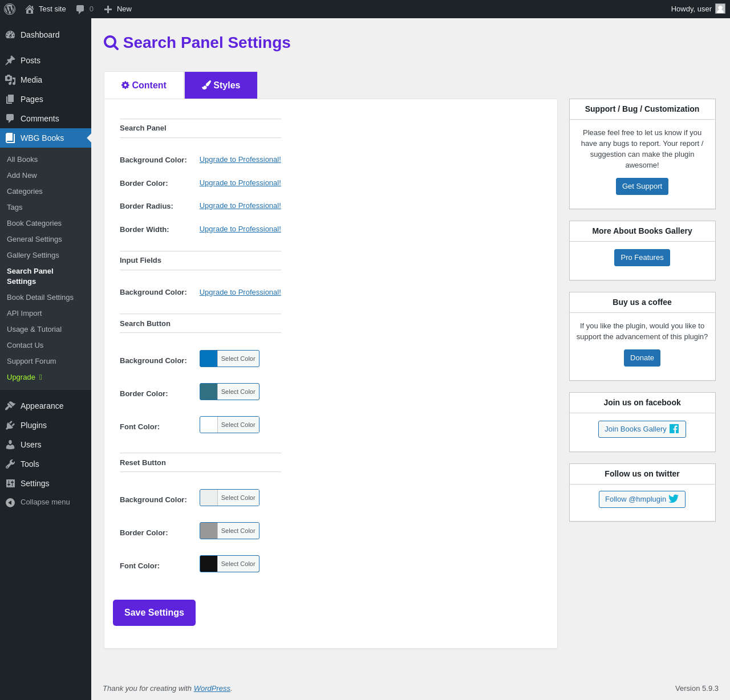The image size is (730, 700).
Task: Click the Pages icon in sidebar
Action: tap(10, 99)
